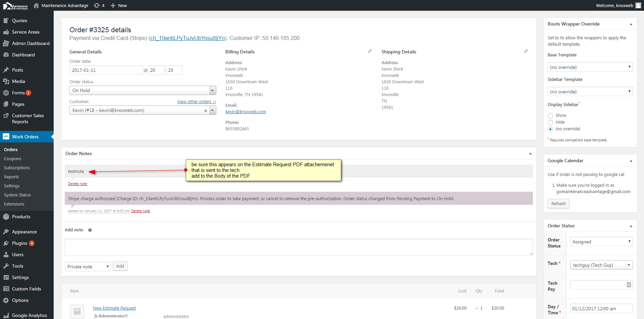Click the Forms sidebar icon

6,93
